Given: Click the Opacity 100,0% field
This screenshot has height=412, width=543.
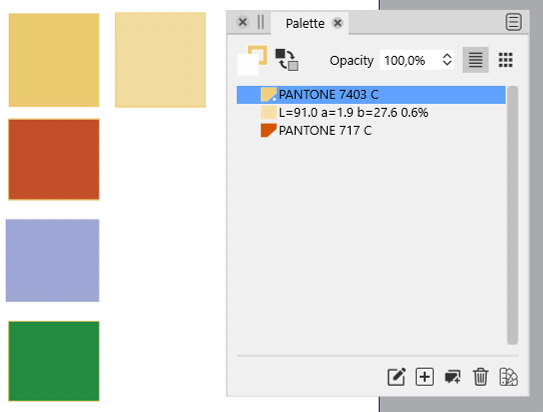Looking at the screenshot, I should click(410, 60).
